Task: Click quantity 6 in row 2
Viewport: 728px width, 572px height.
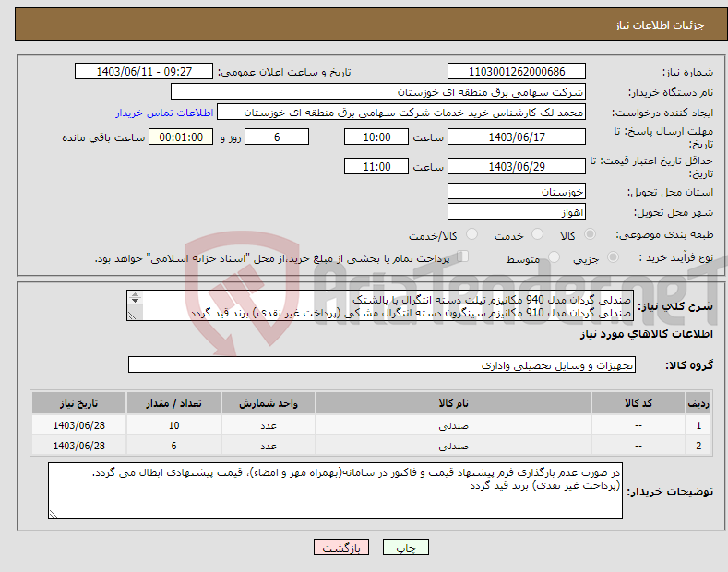Action: [173, 446]
